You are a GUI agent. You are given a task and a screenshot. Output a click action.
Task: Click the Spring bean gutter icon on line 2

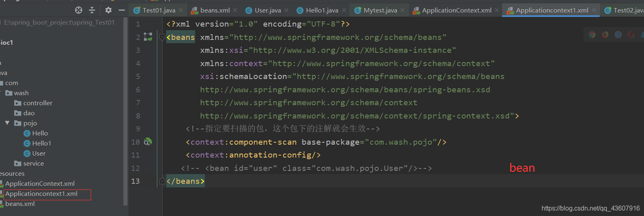tap(148, 37)
